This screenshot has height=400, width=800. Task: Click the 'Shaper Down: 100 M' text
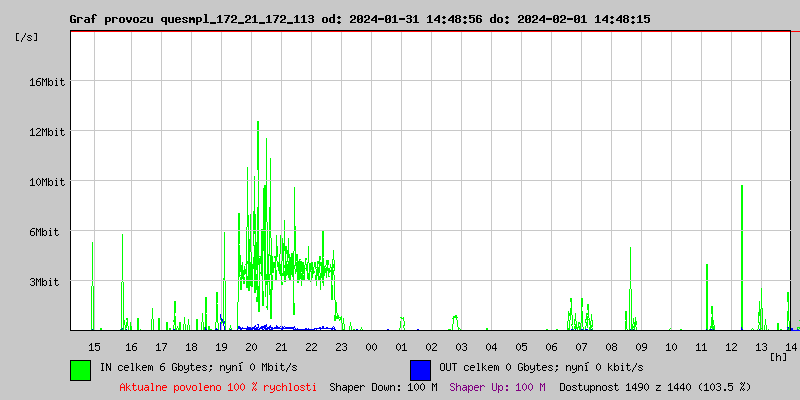(x=383, y=386)
